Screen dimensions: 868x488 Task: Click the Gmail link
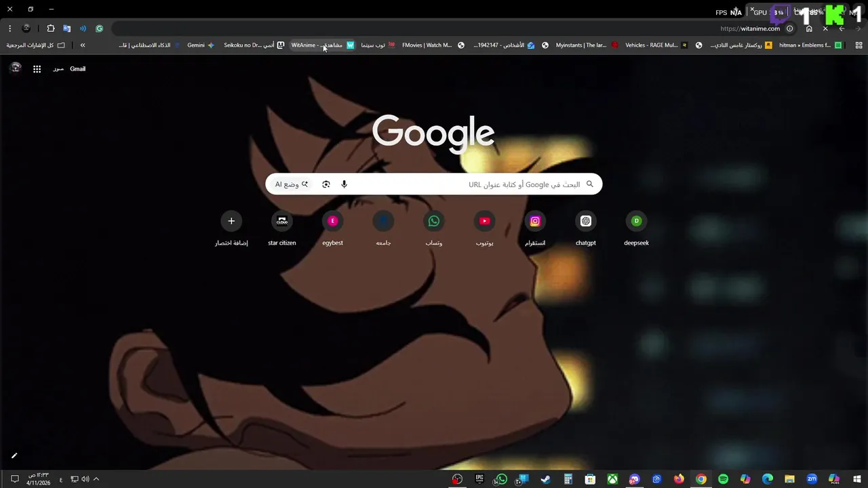click(x=78, y=68)
